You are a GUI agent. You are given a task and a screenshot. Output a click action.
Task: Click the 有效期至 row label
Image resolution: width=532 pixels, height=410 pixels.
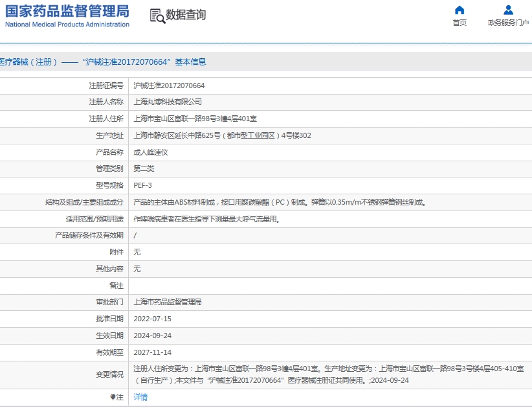tap(109, 352)
